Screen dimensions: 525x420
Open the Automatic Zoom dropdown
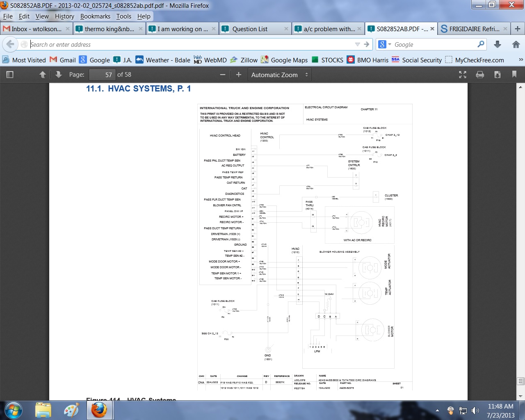point(279,75)
